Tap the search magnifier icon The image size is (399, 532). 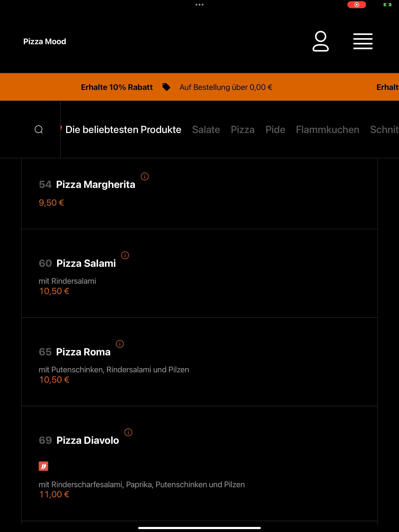tap(39, 129)
